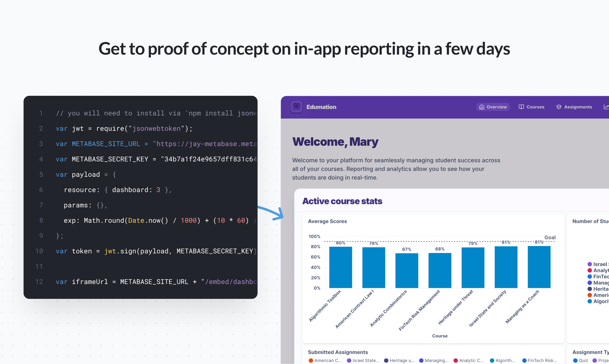Click the graduation cap icon beside Assignments
This screenshot has width=609, height=364.
(559, 107)
